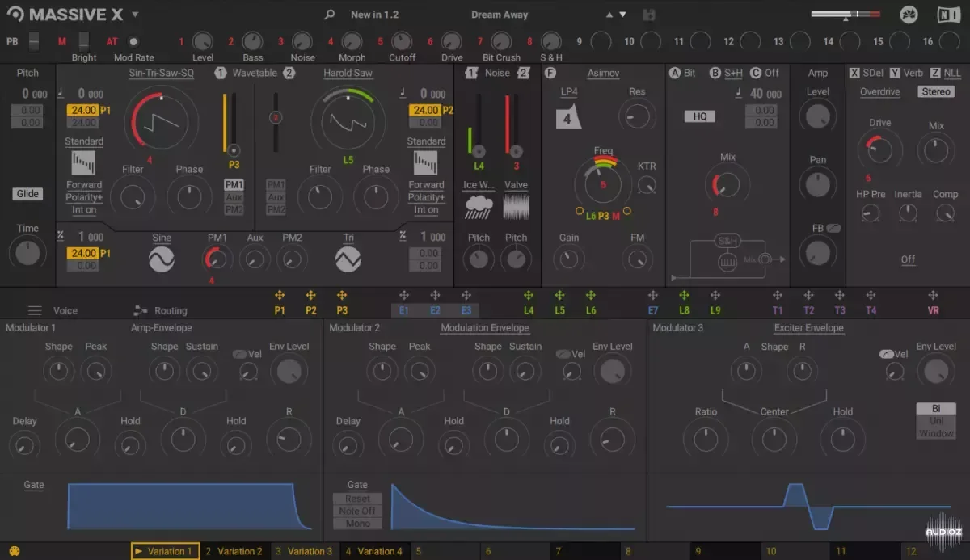Image resolution: width=970 pixels, height=560 pixels.
Task: Click the E7 drag handle
Action: 653,296
